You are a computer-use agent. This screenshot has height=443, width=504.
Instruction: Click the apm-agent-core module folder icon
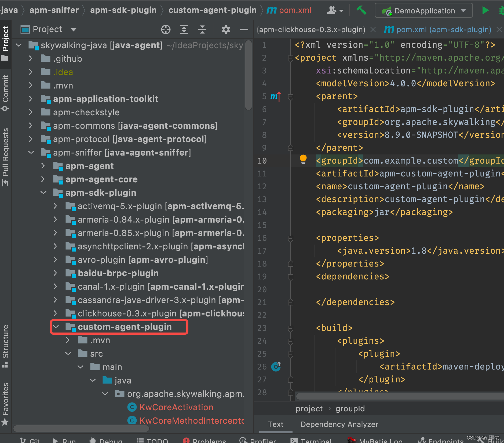(58, 179)
